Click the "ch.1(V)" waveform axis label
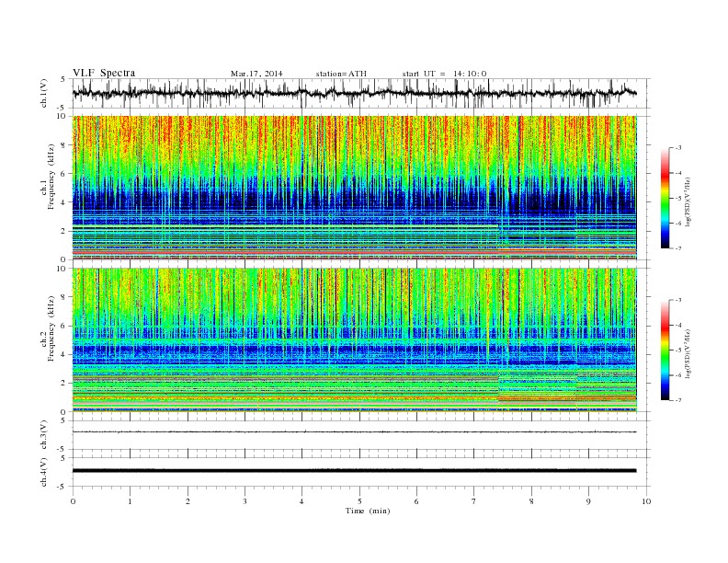 click(x=43, y=93)
